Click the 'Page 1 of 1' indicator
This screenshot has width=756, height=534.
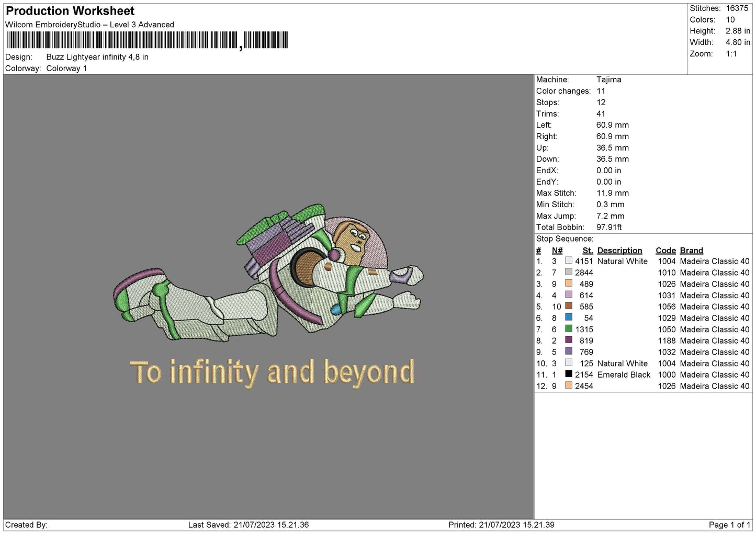(x=729, y=525)
